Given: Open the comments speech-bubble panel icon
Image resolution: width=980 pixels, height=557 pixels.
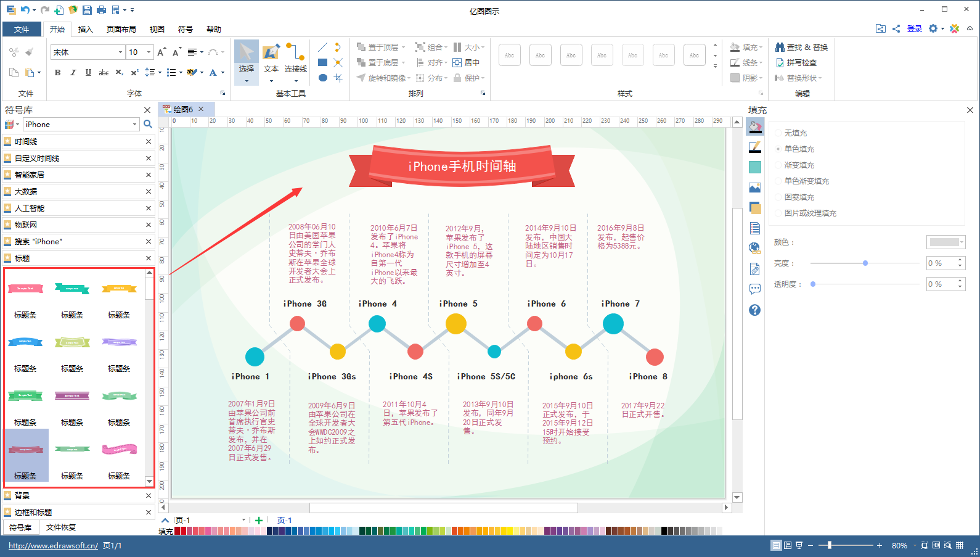Looking at the screenshot, I should pos(755,289).
